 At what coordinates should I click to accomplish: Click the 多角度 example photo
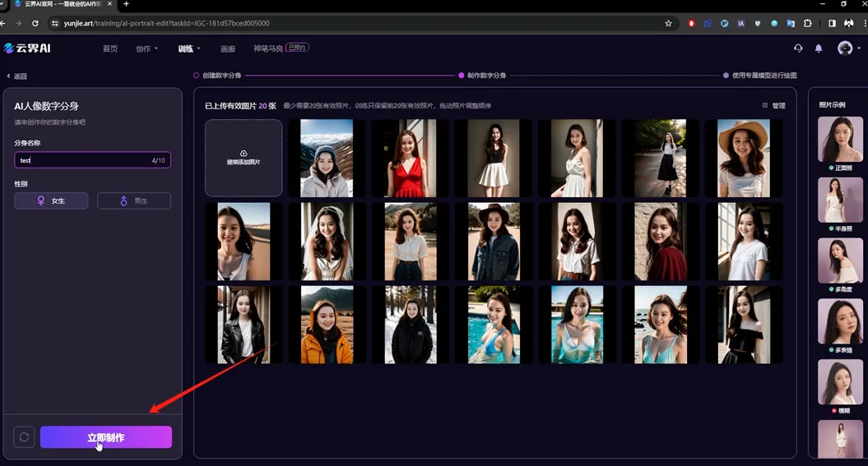point(840,261)
